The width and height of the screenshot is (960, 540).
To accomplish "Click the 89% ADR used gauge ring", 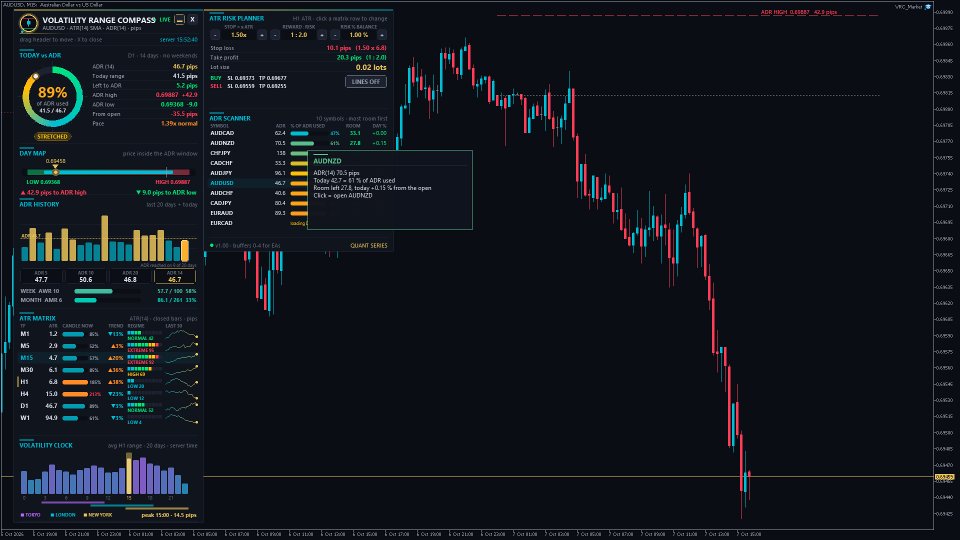I will (x=53, y=97).
